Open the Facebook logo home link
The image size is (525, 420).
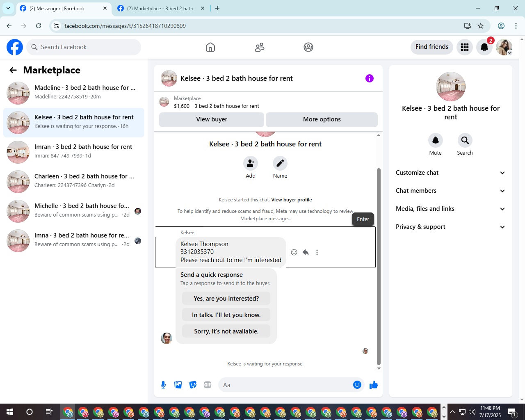(x=15, y=47)
